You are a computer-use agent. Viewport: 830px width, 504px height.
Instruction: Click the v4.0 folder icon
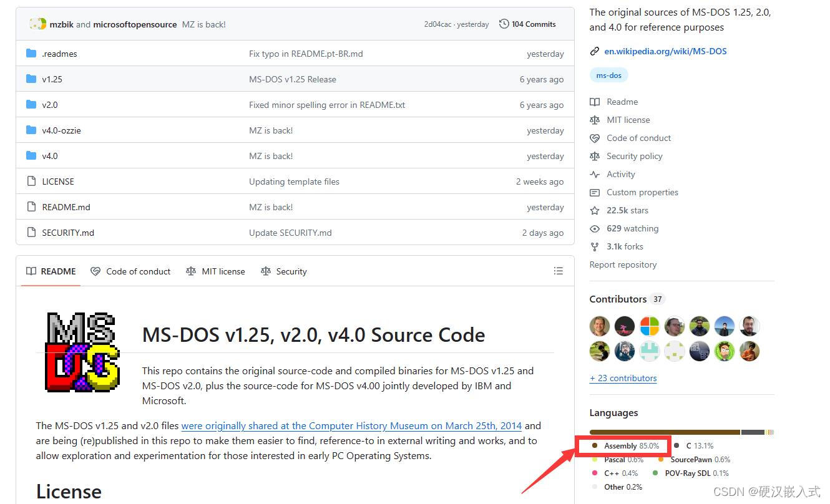point(31,156)
